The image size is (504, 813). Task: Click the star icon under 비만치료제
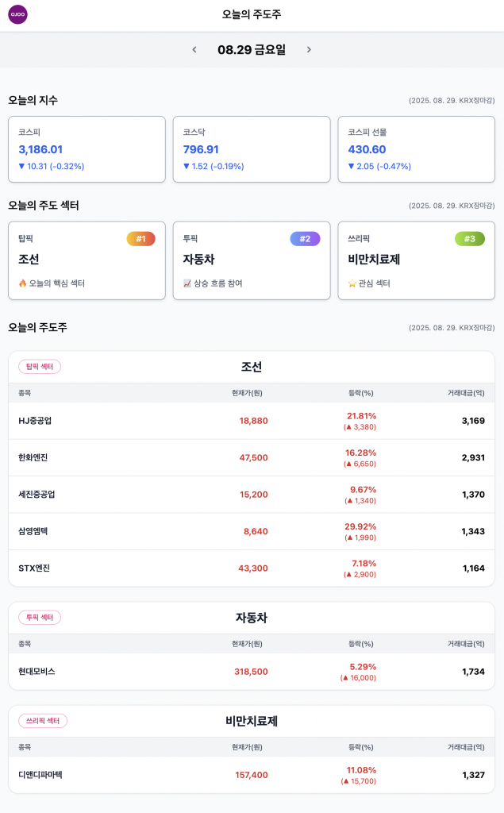click(352, 283)
